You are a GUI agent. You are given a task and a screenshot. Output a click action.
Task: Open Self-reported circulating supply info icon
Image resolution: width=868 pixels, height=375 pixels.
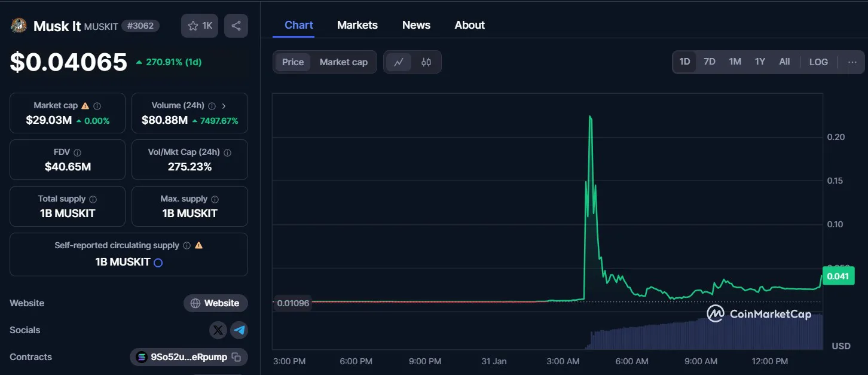[x=187, y=246]
